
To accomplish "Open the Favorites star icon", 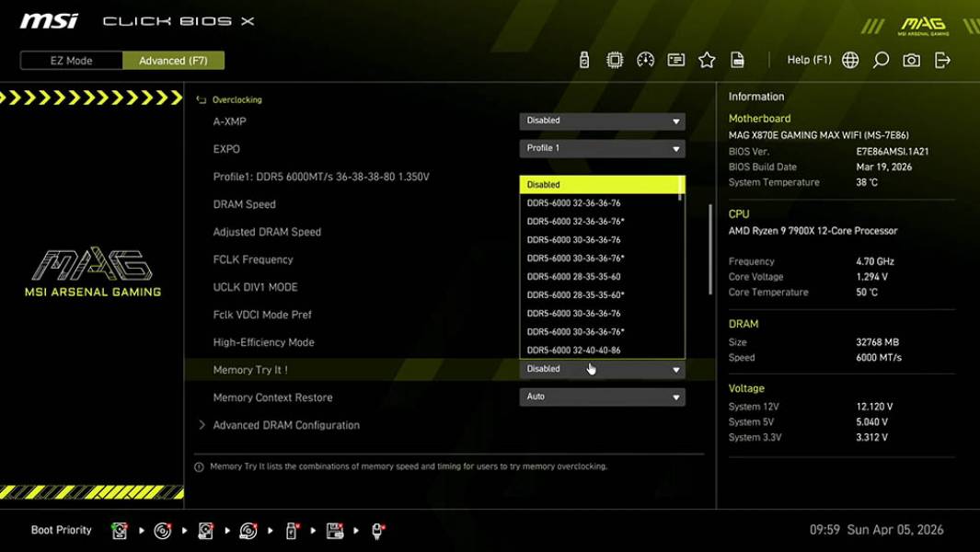I will (707, 59).
